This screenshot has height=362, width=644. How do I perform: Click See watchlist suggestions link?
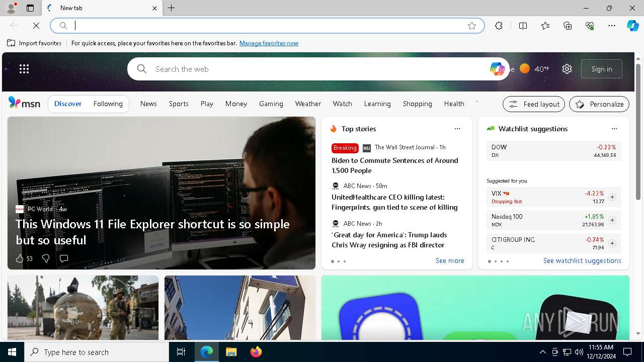click(x=582, y=260)
